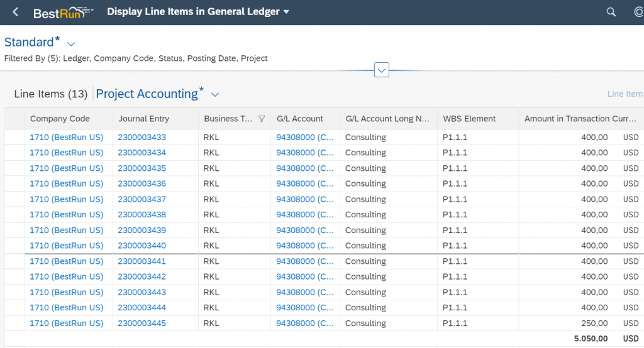
Task: Click the circular icon at the header's right edge
Action: 639,13
